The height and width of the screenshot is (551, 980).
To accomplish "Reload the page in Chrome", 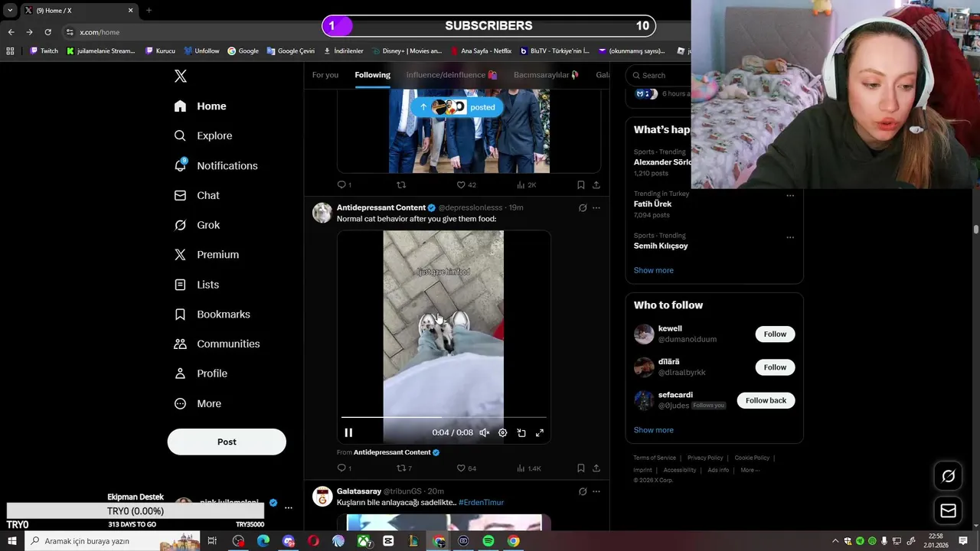I will (x=47, y=32).
